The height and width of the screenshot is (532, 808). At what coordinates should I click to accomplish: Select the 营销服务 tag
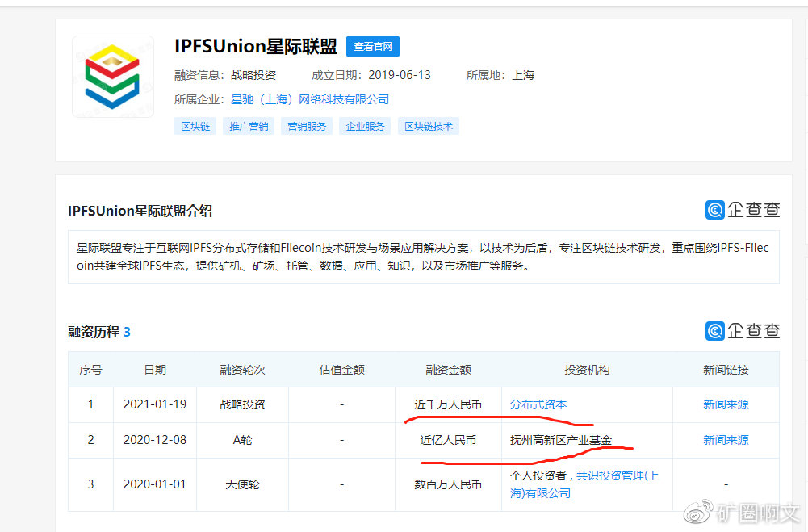point(307,126)
